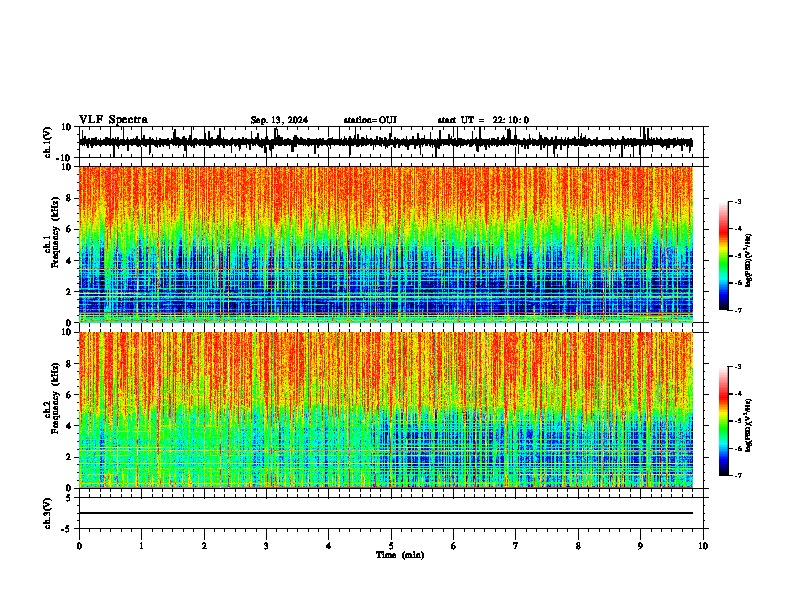Click the "4" kHz tick on ch.2 frequency axis

[x=70, y=426]
